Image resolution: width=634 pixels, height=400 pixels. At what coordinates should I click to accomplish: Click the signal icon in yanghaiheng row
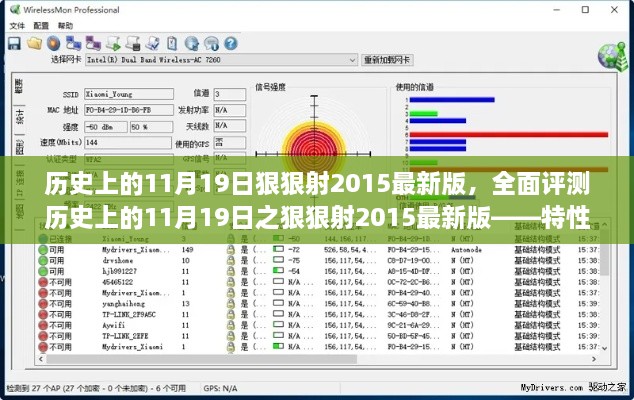point(278,303)
